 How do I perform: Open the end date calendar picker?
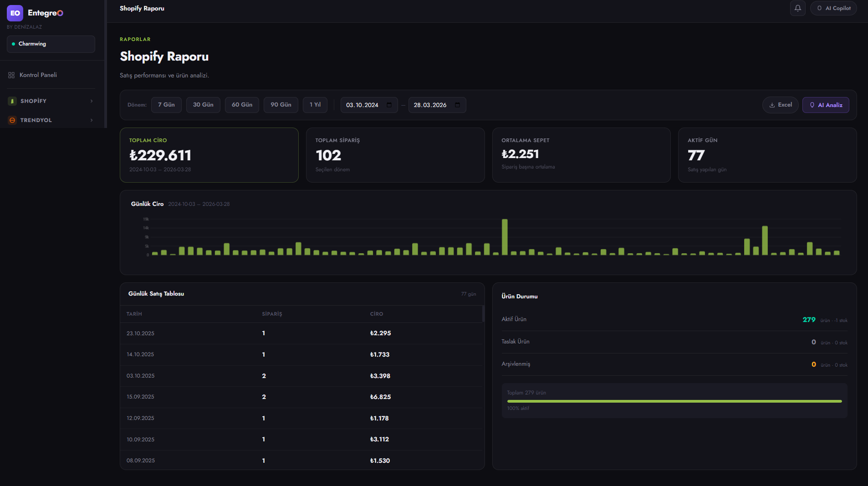point(457,105)
